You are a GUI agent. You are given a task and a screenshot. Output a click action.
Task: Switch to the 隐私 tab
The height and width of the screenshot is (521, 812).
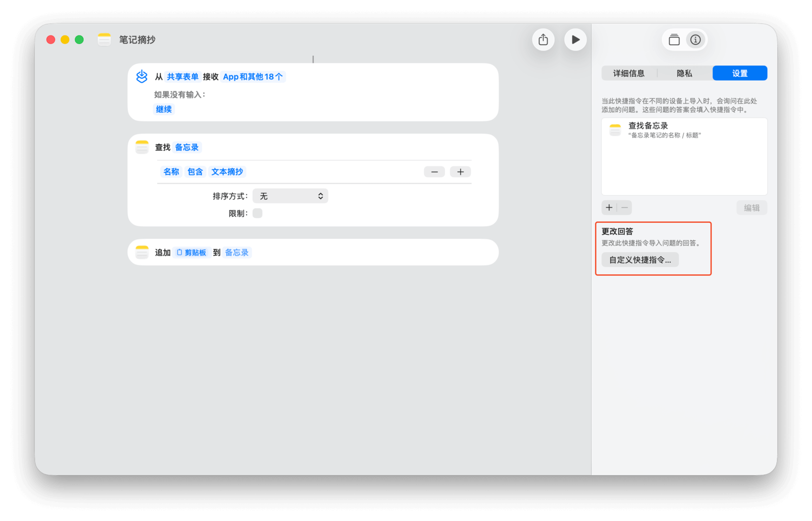tap(684, 74)
